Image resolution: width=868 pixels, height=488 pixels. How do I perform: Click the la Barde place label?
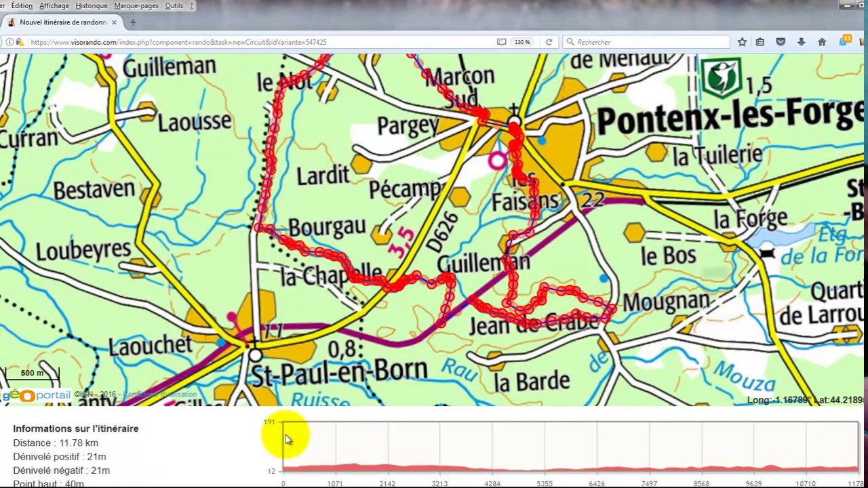[x=531, y=382]
